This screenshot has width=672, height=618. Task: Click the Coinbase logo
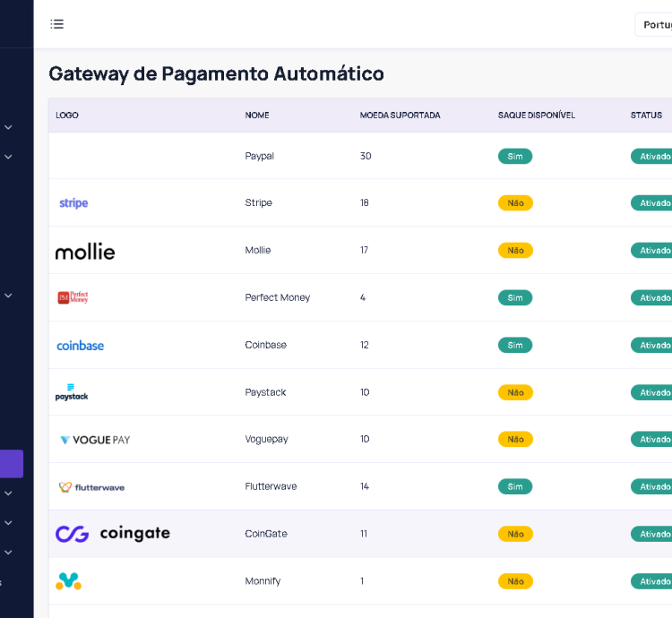point(81,346)
